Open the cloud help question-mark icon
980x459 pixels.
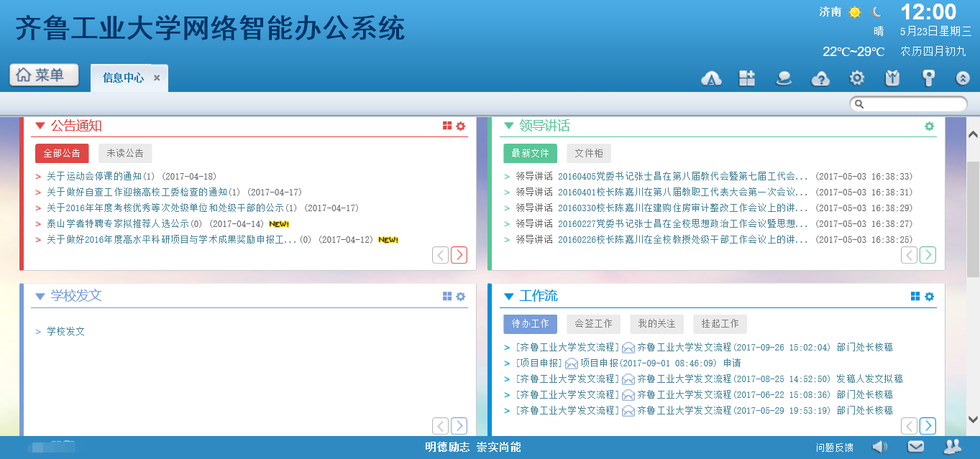click(820, 78)
